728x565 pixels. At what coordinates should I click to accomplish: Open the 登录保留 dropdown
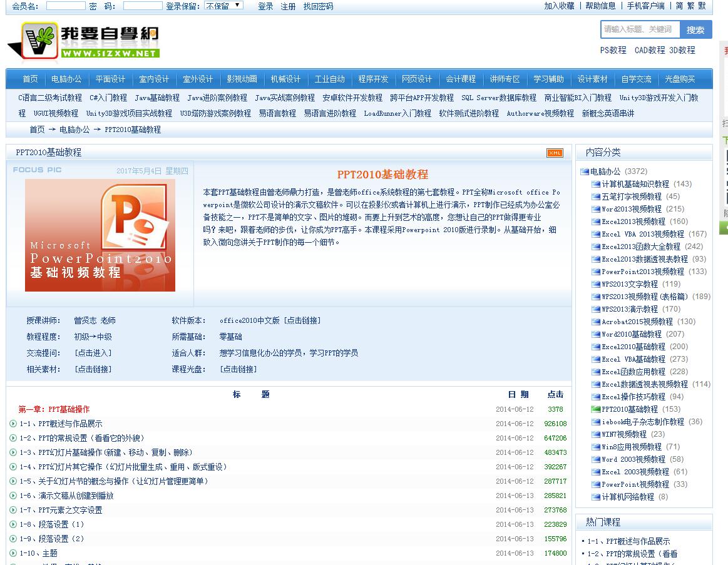click(x=224, y=6)
